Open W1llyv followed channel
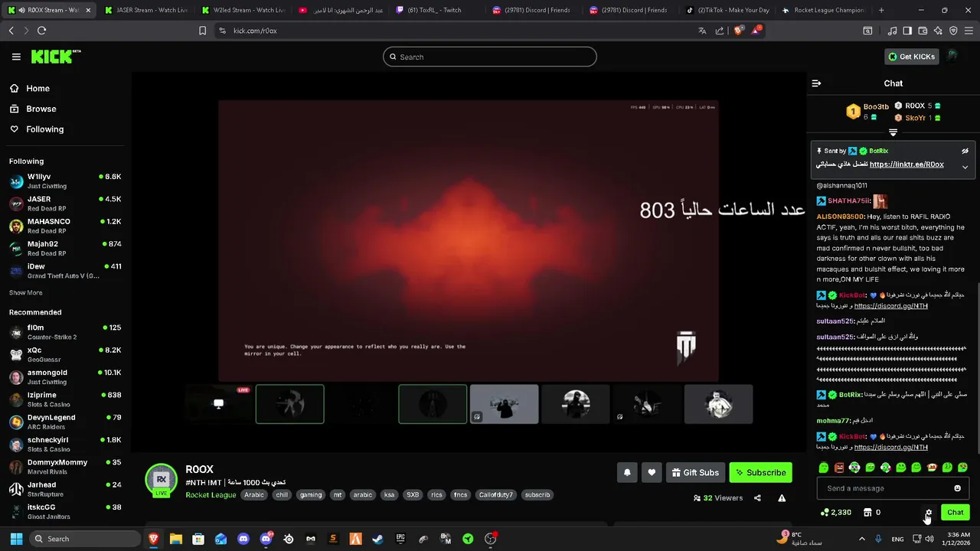Viewport: 980px width, 551px height. click(x=64, y=181)
